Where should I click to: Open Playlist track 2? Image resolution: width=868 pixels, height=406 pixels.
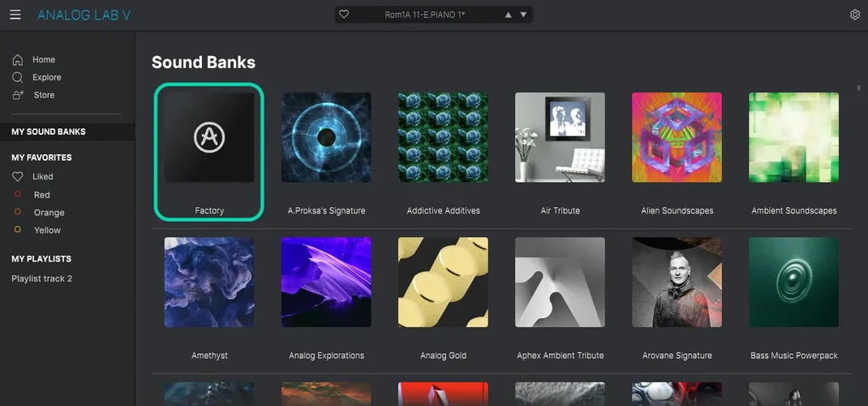42,279
